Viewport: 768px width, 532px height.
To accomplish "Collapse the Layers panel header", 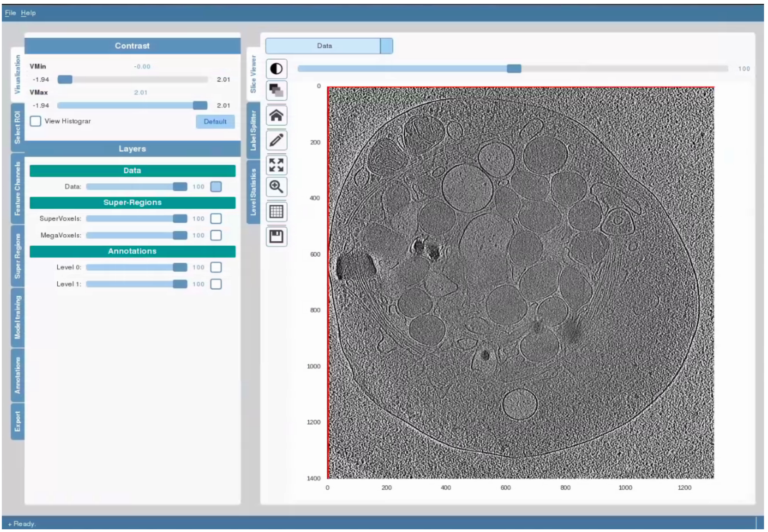I will pos(132,149).
